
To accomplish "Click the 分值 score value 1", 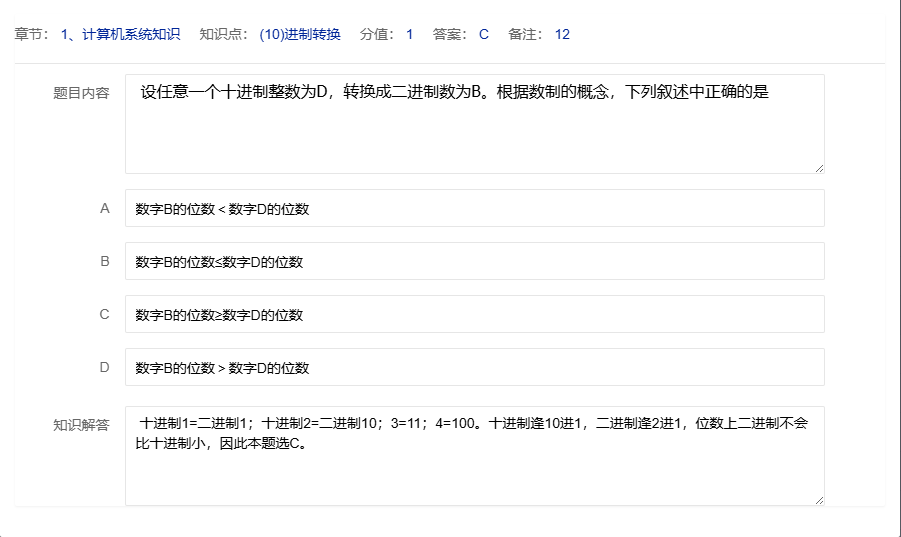I will 410,34.
